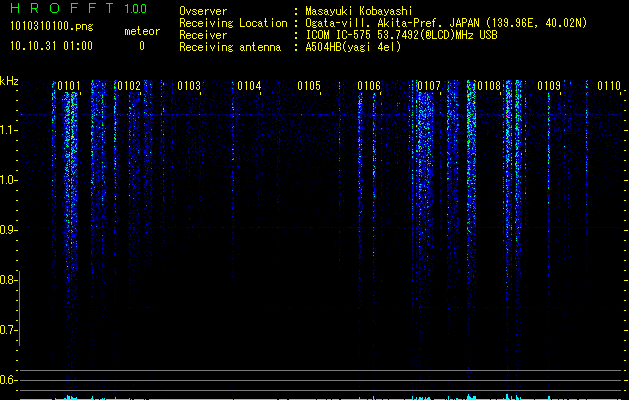Click the meteor count 0
Screen dimensions: 629x400
(142, 46)
